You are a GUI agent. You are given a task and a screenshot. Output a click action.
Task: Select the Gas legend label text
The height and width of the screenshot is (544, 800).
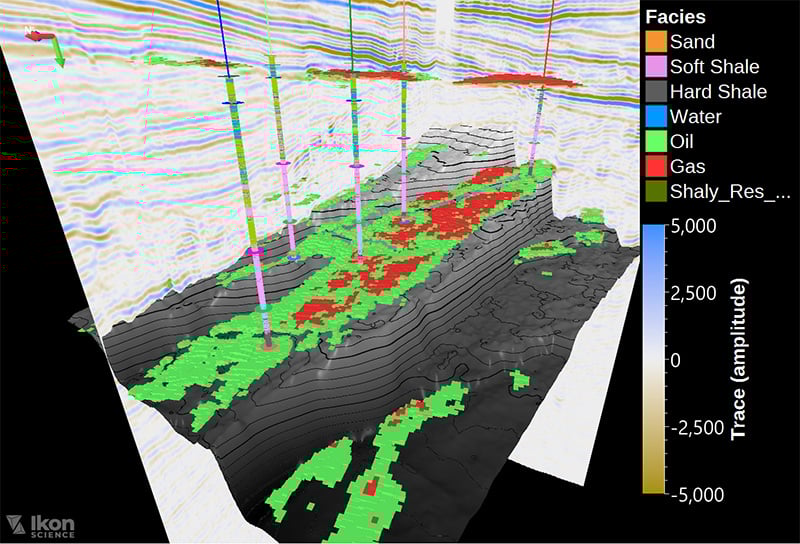tap(687, 167)
